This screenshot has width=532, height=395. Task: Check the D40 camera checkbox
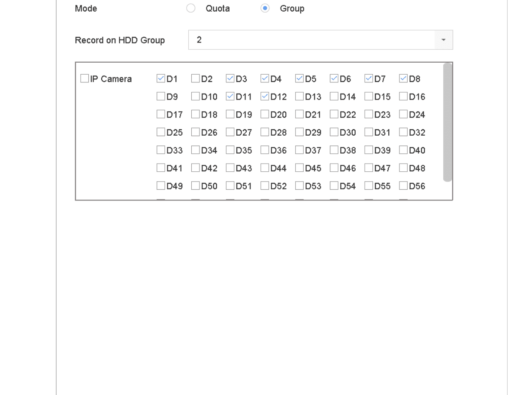[403, 150]
